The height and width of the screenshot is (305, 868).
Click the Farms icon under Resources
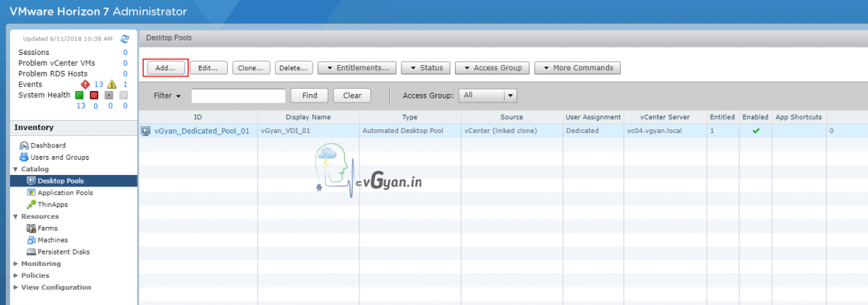click(31, 228)
